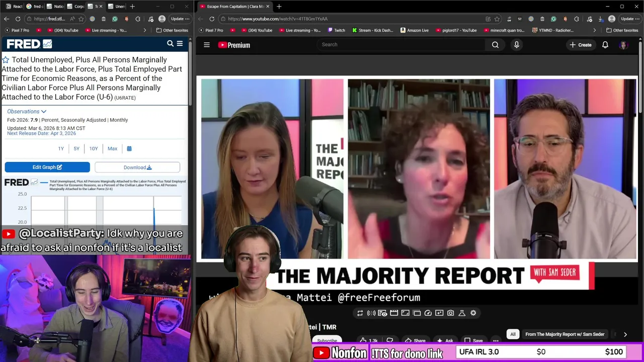Click the Ask button under video

(445, 340)
